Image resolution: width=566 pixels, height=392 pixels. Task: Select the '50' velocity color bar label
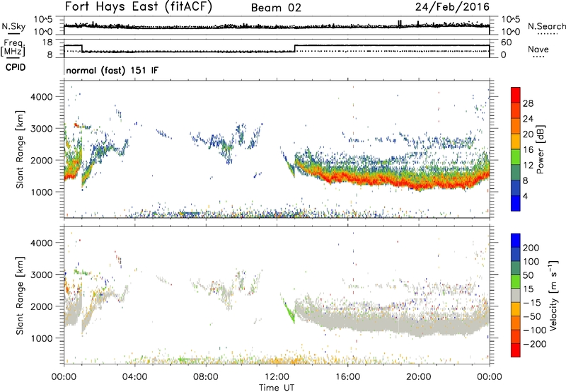coord(529,275)
